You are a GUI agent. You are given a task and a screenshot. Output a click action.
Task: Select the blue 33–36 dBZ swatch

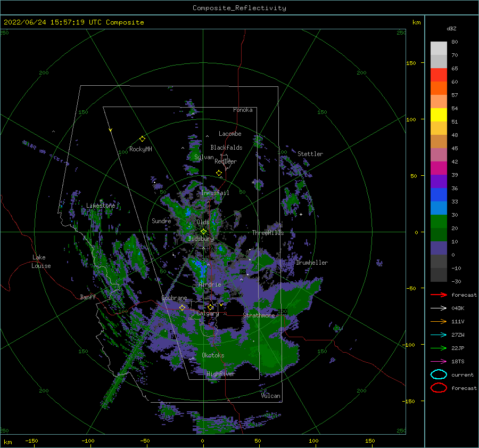[439, 194]
